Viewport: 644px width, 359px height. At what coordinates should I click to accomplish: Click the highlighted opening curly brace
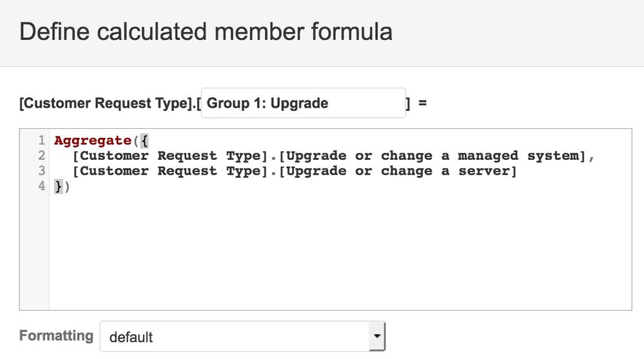[144, 141]
